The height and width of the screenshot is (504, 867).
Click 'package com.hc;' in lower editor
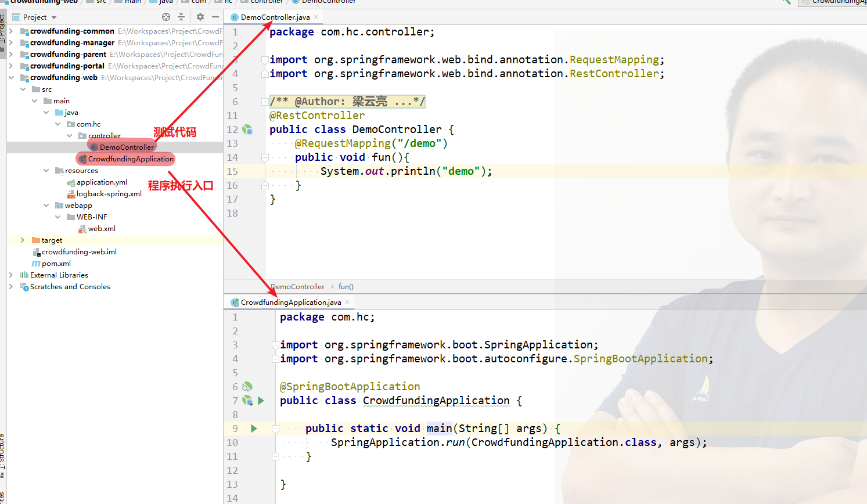pos(327,317)
